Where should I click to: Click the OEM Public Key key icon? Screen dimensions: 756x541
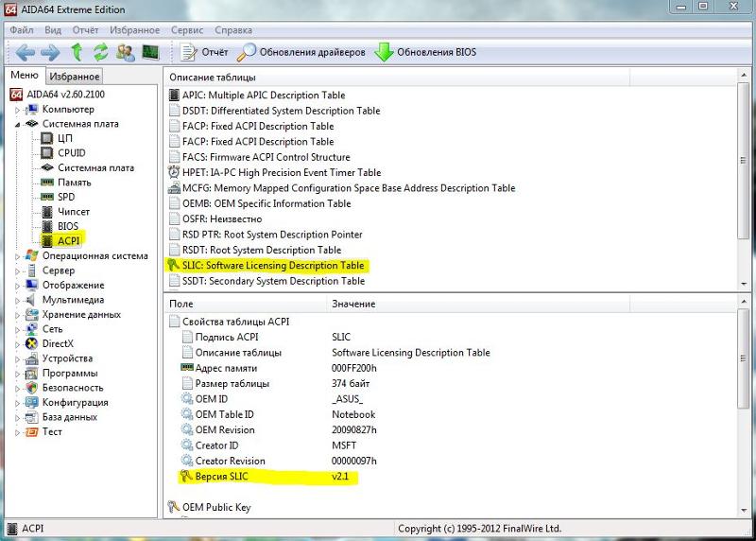(174, 507)
